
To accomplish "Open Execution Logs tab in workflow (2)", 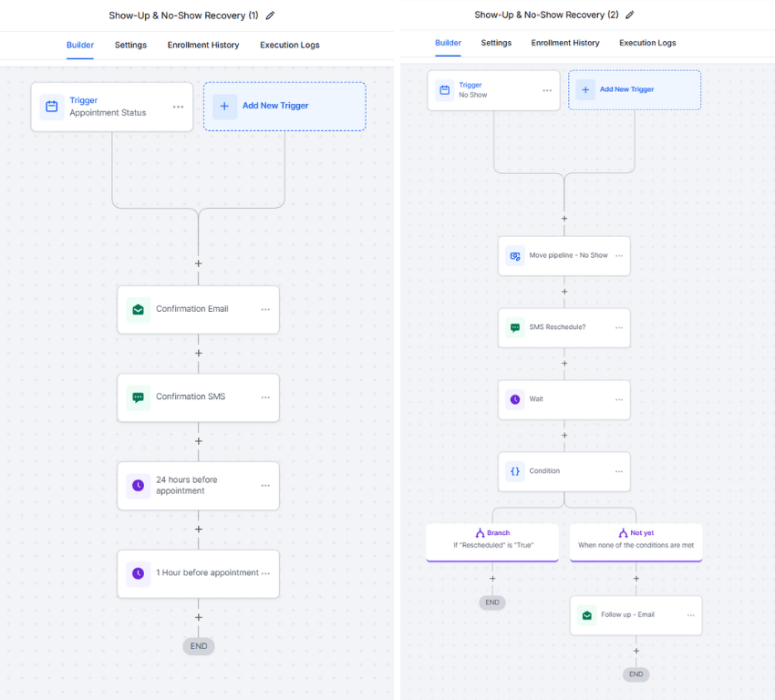I will [647, 43].
